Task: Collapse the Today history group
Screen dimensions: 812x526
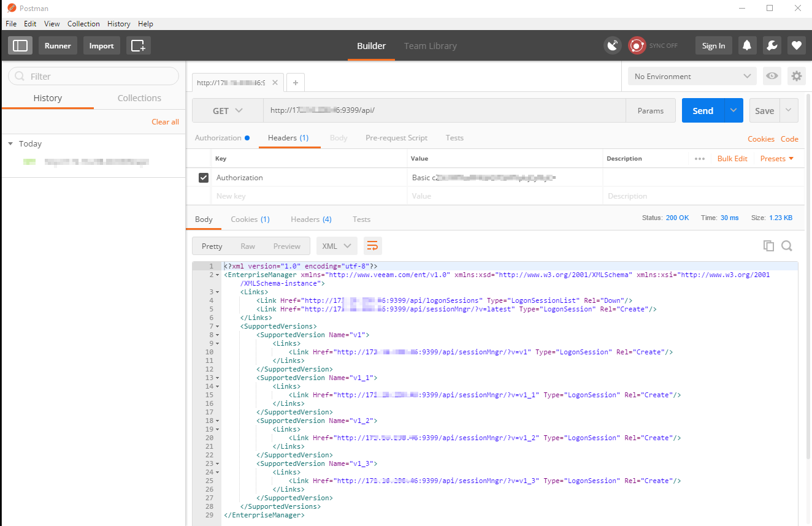Action: pos(10,143)
